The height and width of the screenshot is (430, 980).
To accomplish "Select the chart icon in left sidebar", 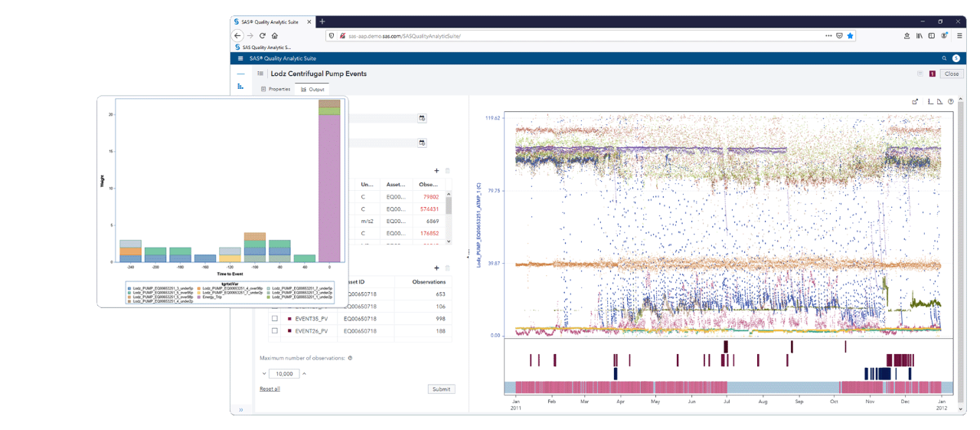I will (240, 86).
